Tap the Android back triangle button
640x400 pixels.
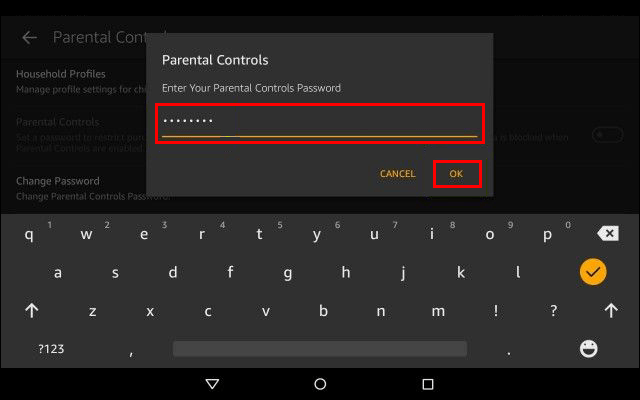212,384
